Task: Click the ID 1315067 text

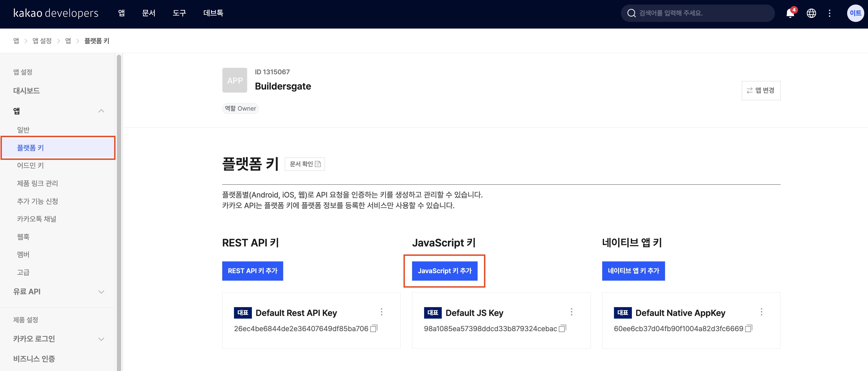Action: pyautogui.click(x=272, y=72)
